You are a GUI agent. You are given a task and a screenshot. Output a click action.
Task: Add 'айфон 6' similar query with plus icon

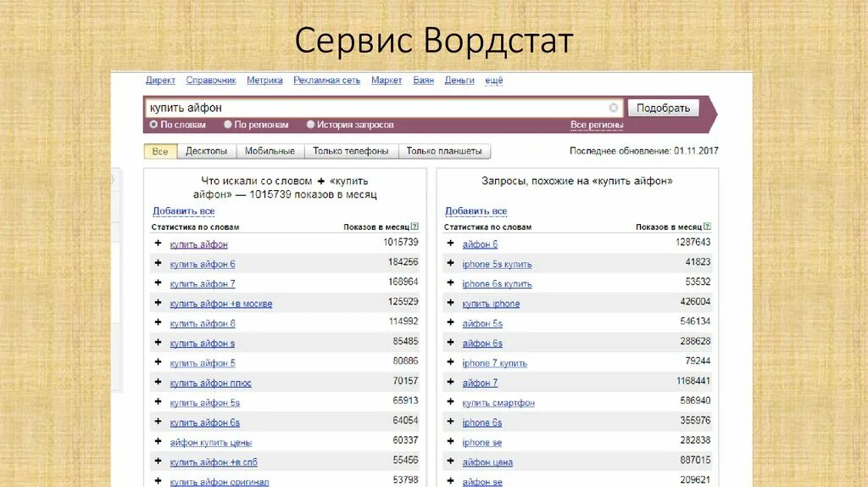tap(451, 243)
